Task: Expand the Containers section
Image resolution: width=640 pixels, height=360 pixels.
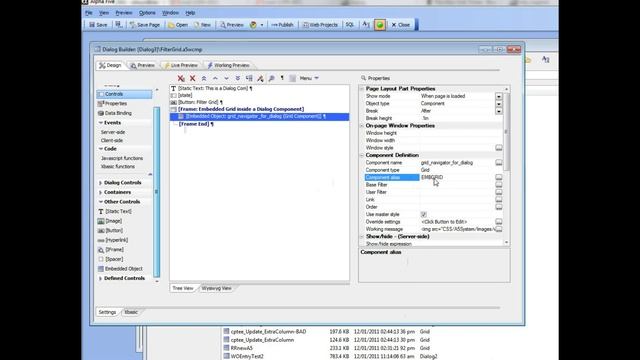Action: point(100,192)
